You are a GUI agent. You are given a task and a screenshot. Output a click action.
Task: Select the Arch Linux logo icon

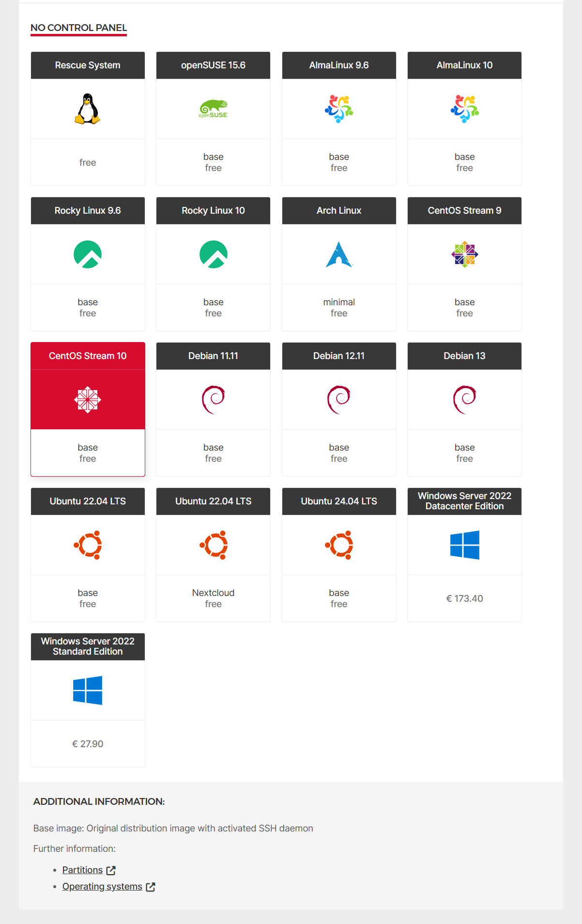coord(339,254)
